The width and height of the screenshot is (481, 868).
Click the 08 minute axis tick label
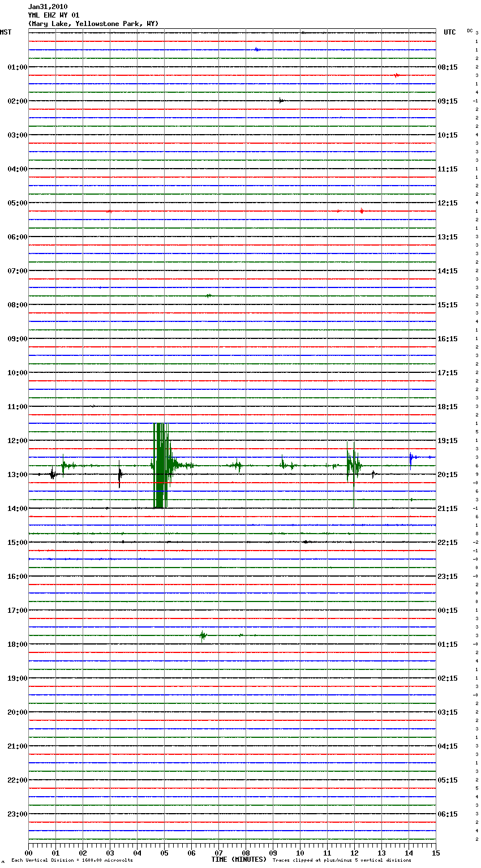pyautogui.click(x=246, y=853)
